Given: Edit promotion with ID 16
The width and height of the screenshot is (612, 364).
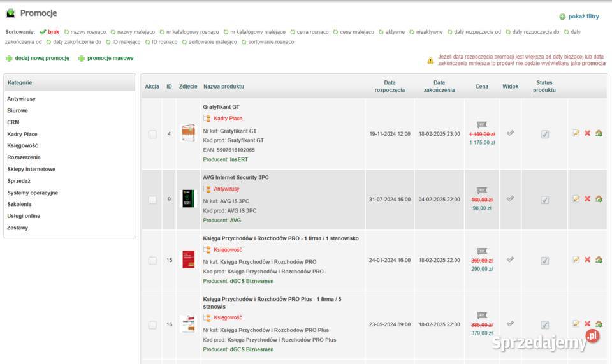Looking at the screenshot, I should point(576,323).
